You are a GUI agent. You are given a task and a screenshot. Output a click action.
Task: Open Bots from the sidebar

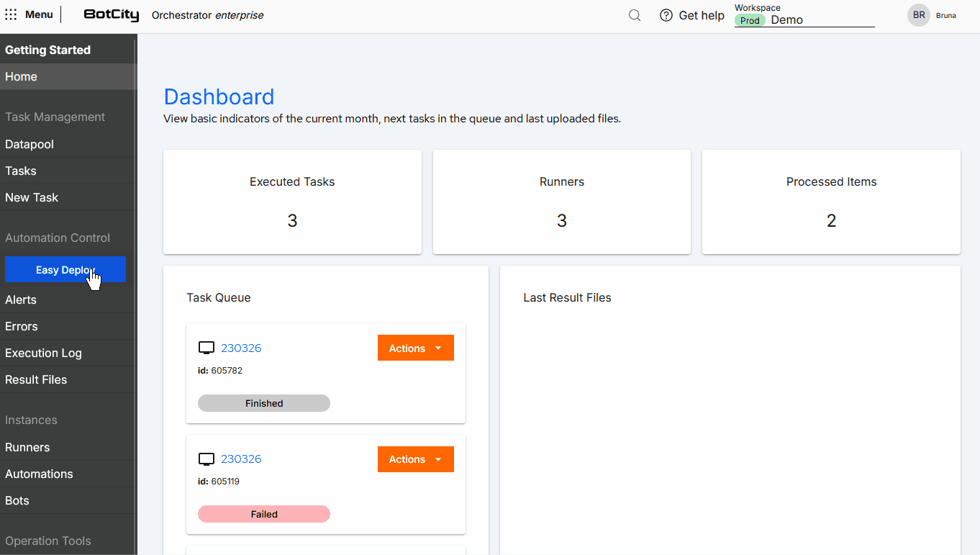(17, 500)
